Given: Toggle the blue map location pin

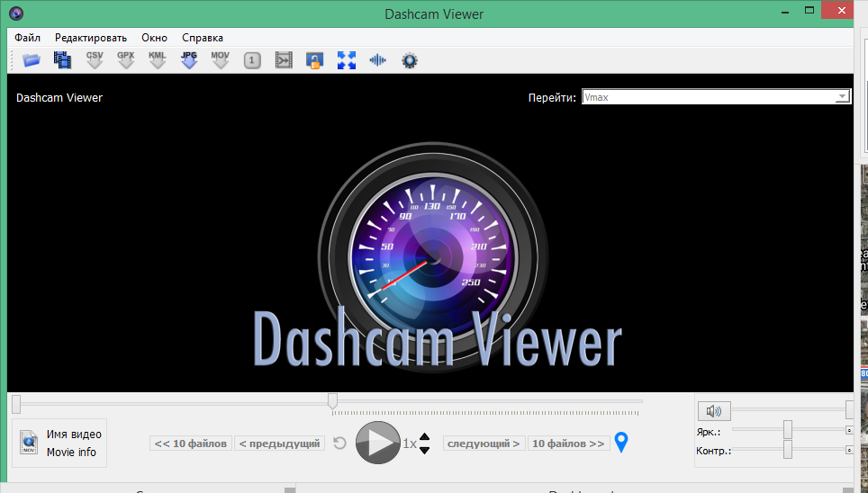Looking at the screenshot, I should click(x=620, y=443).
